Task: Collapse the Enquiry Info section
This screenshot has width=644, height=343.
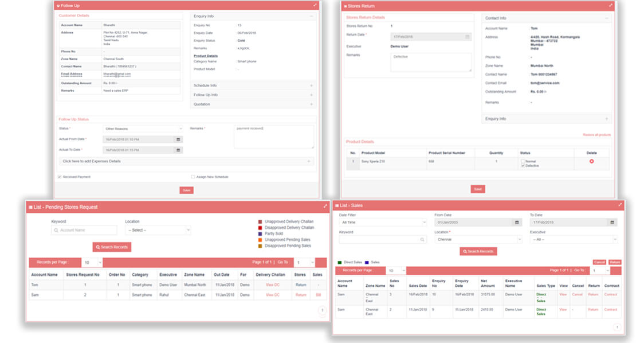Action: click(x=311, y=15)
